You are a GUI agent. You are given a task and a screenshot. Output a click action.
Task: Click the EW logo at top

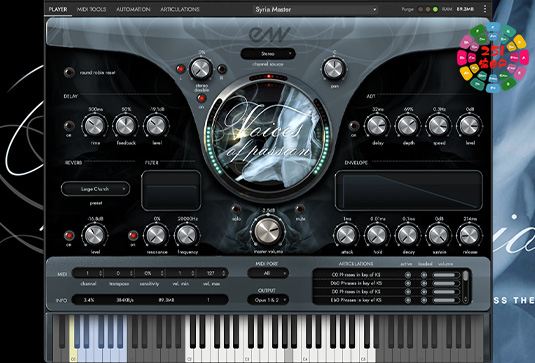coord(269,34)
